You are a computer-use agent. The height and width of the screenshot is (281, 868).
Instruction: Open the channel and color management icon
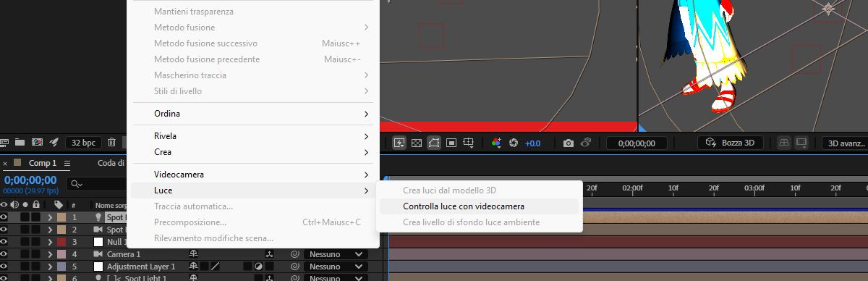coord(496,143)
